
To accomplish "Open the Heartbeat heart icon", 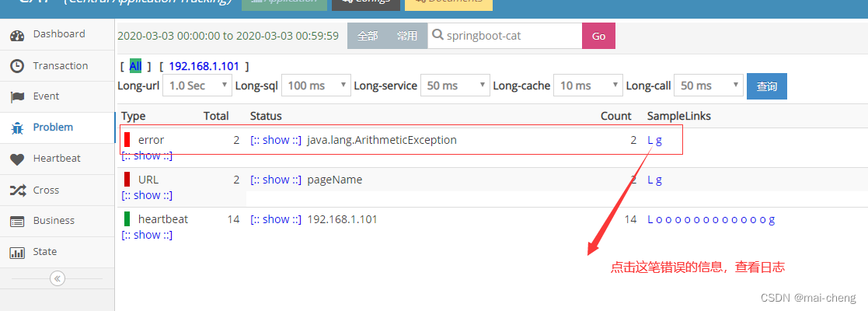I will click(x=17, y=159).
